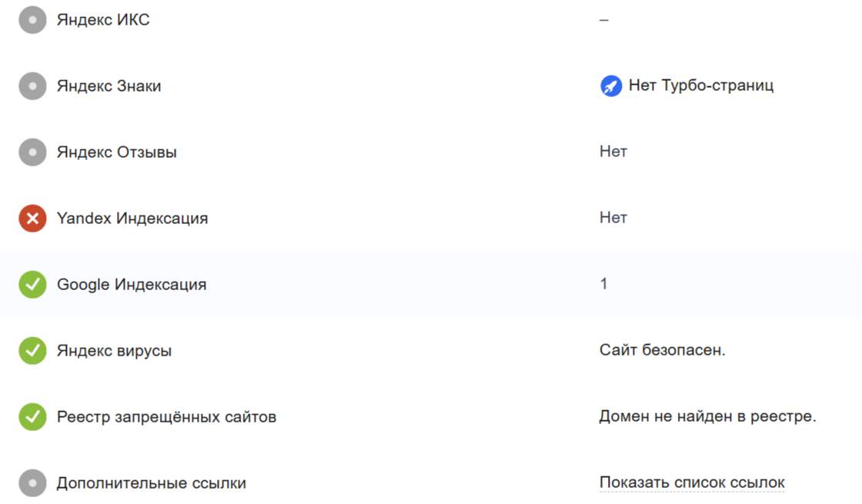
Task: Click the Яндекс Знаки label
Action: (109, 86)
